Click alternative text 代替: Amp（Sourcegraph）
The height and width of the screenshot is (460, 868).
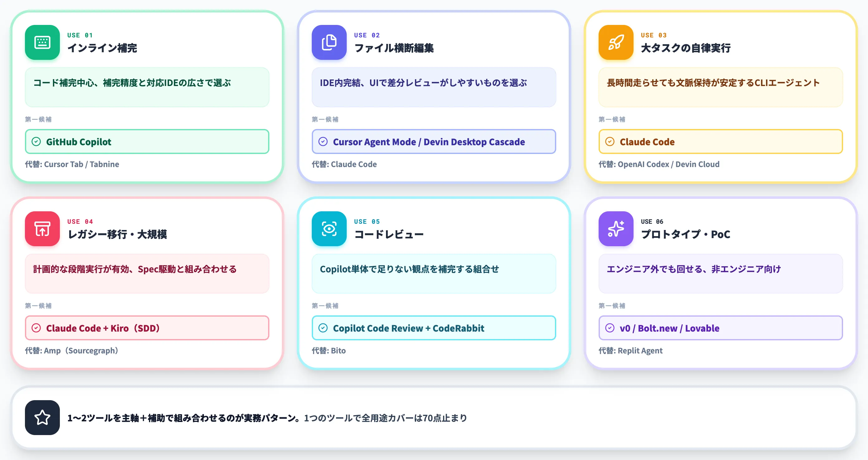point(73,350)
